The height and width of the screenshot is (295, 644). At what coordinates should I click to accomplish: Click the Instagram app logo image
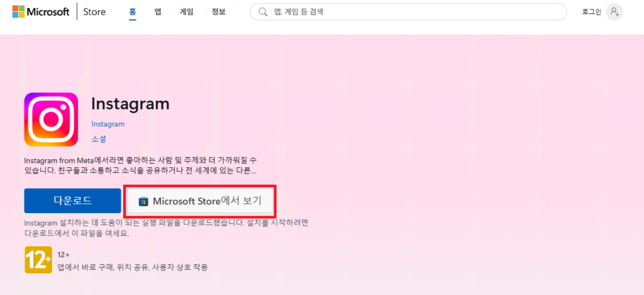51,120
